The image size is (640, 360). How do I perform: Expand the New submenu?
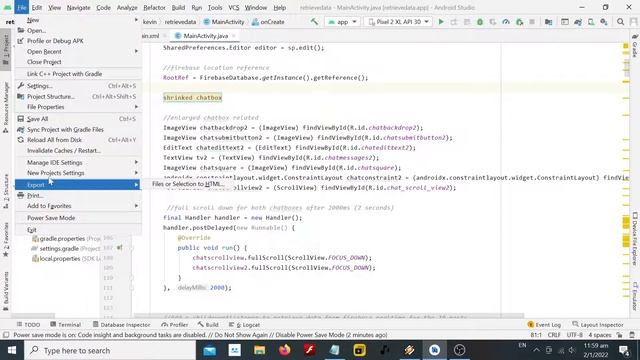78,20
